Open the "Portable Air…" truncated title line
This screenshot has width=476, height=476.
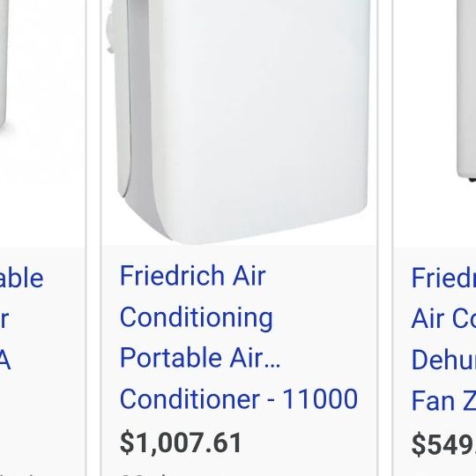pyautogui.click(x=200, y=358)
